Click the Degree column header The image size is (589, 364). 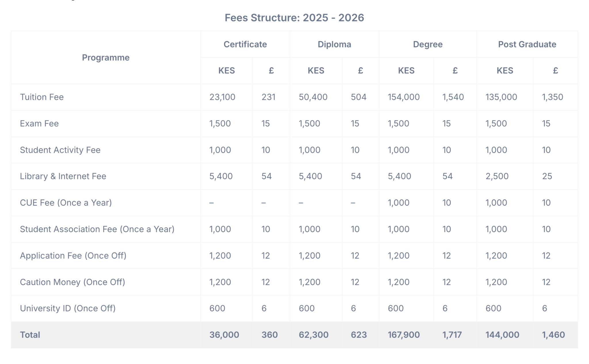tap(427, 44)
